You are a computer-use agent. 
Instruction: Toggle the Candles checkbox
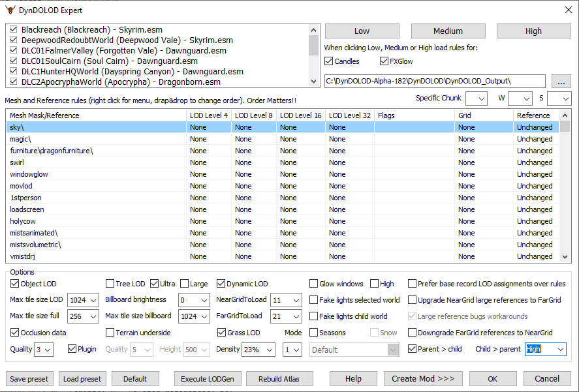click(x=328, y=62)
